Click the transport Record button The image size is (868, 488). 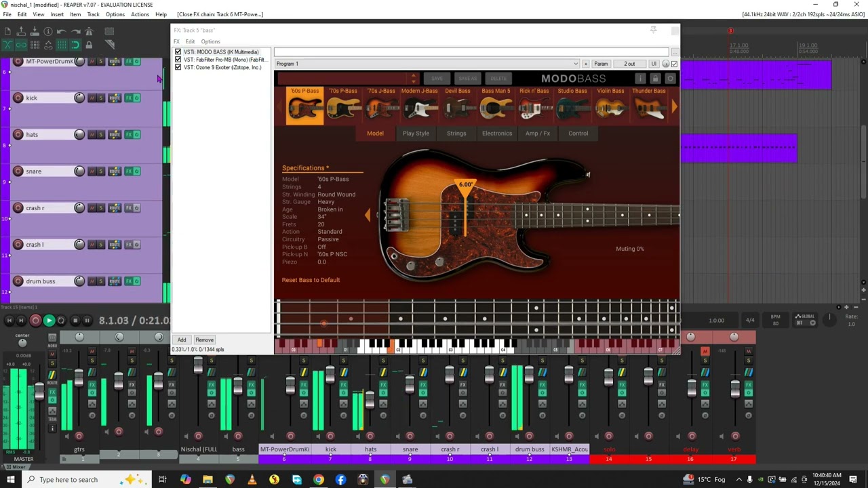(x=35, y=321)
